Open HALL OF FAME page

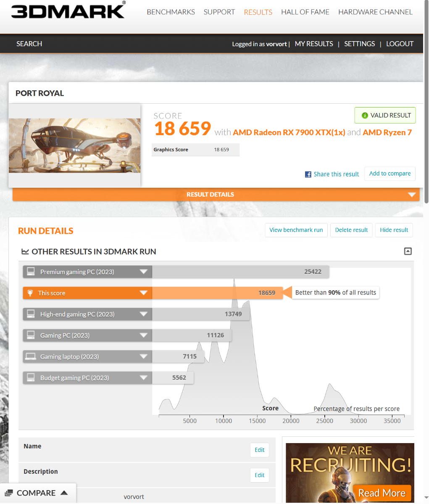tap(305, 12)
